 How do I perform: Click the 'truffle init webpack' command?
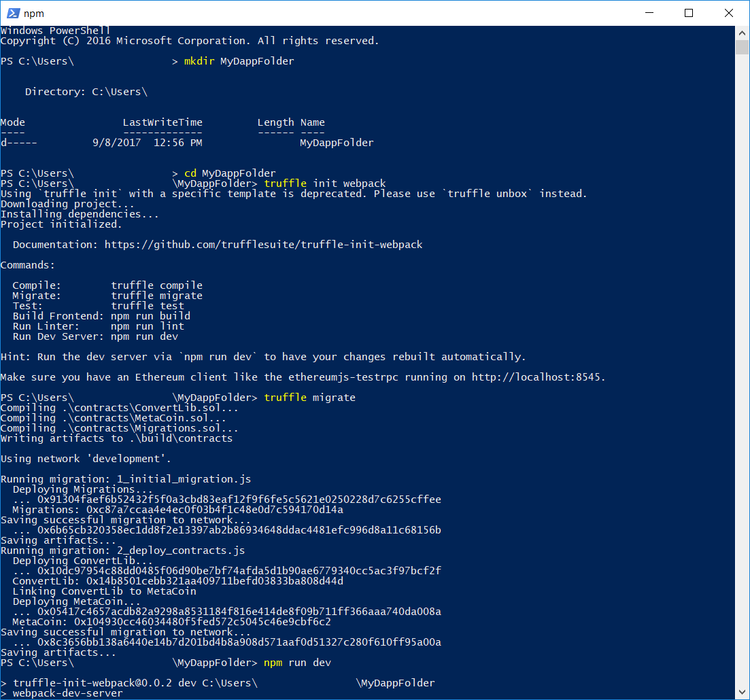coord(325,183)
